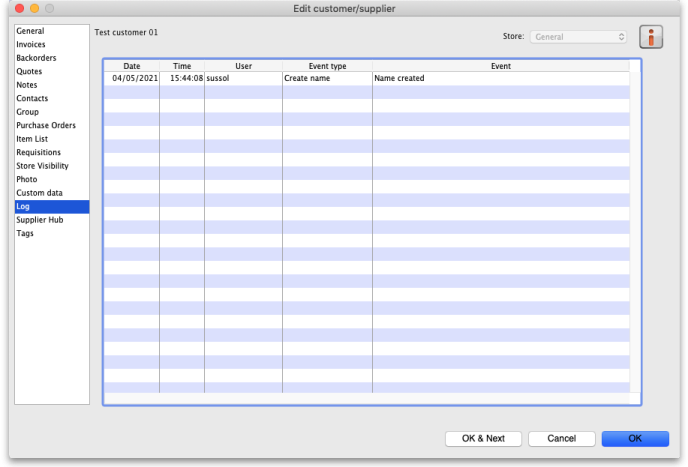Select General in the sidebar
688x467 pixels.
click(x=31, y=31)
